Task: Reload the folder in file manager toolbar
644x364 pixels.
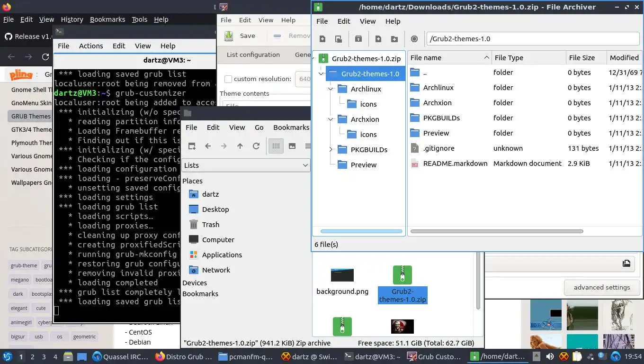Action: coord(256,146)
